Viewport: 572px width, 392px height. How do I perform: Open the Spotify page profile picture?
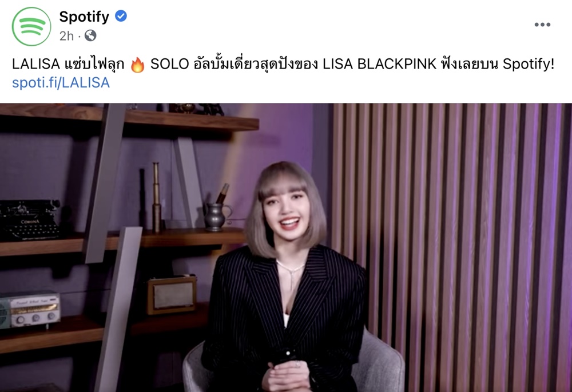tap(31, 27)
